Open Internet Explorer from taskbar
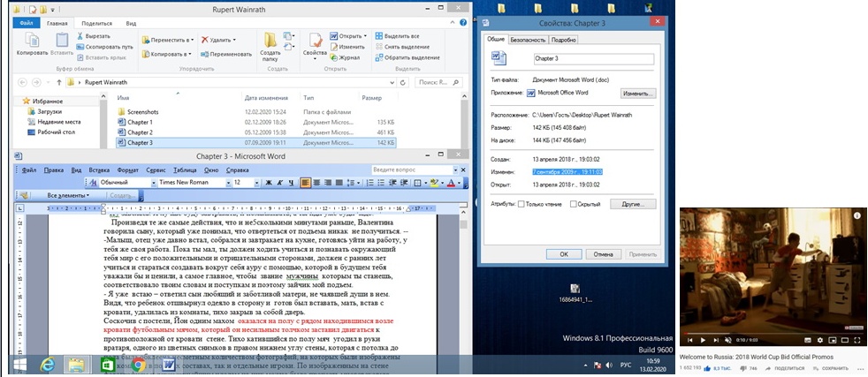Viewport: 868px width, 377px height. 48,365
